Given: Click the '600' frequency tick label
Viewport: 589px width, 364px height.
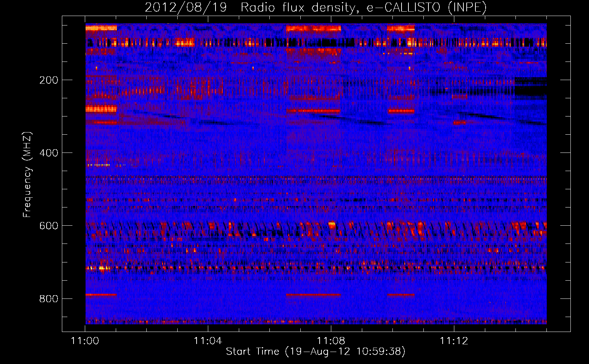Looking at the screenshot, I should (49, 226).
